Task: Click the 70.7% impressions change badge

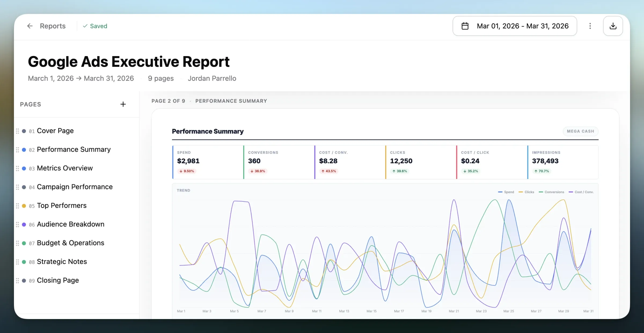Action: coord(541,171)
